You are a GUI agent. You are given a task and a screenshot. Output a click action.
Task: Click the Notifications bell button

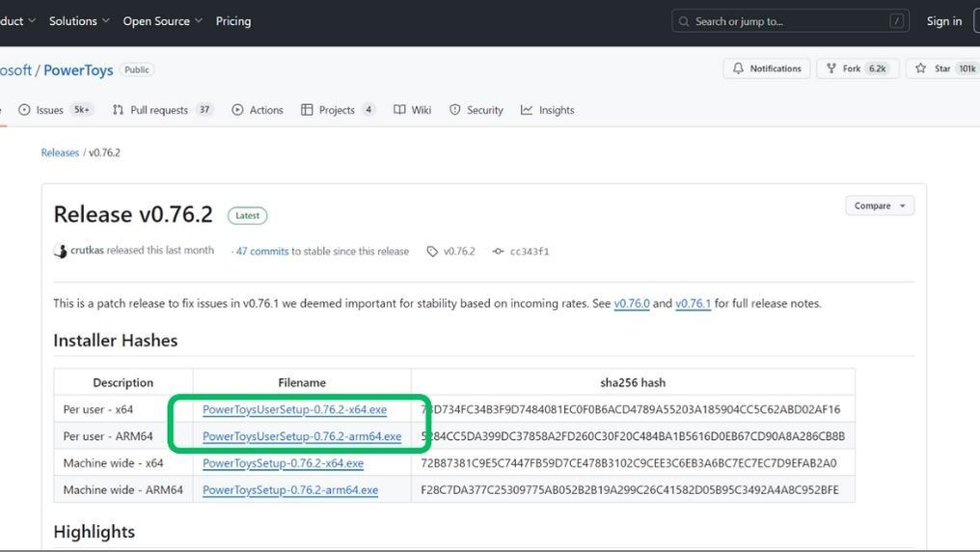pos(767,69)
